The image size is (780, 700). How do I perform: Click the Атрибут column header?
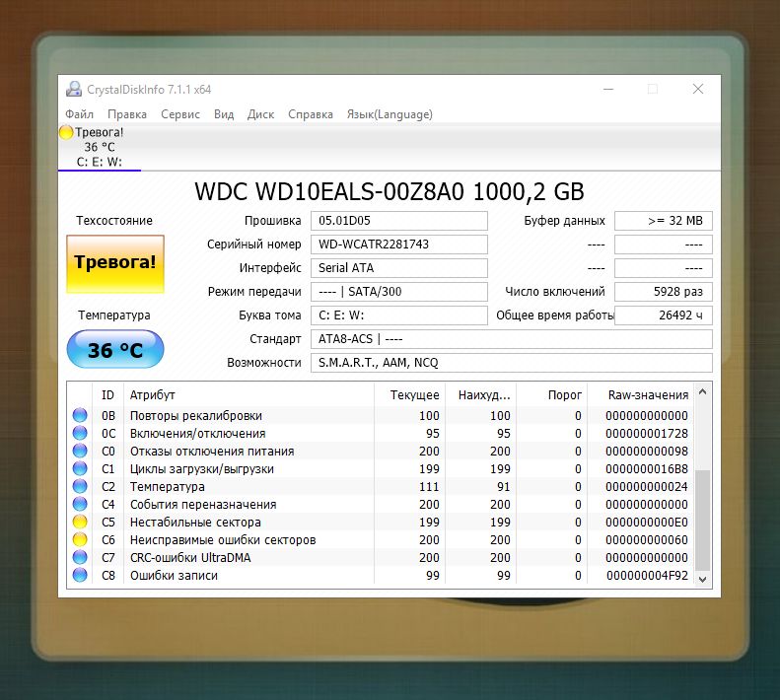click(x=248, y=395)
